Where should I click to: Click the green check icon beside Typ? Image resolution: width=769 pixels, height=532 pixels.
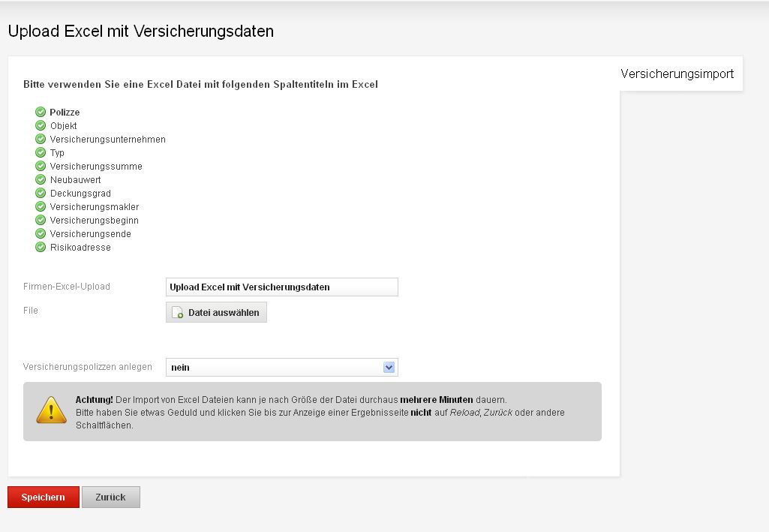click(41, 153)
